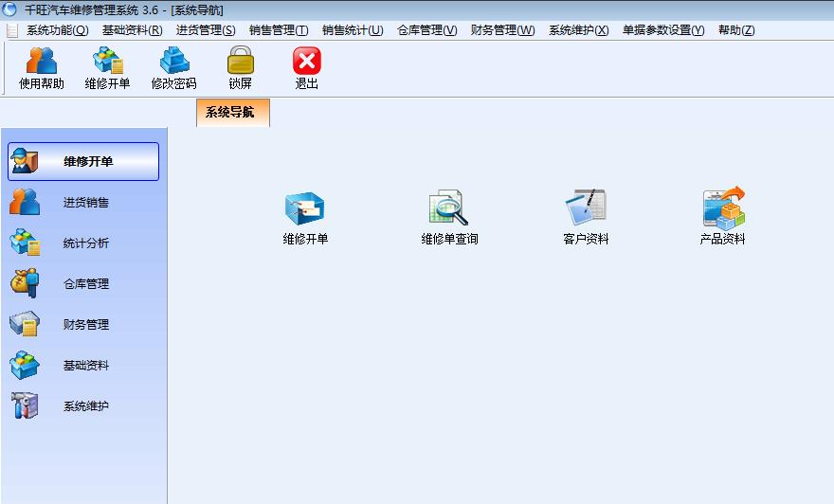Image resolution: width=834 pixels, height=504 pixels.
Task: Click the 锁屏 padlock icon
Action: pyautogui.click(x=241, y=68)
